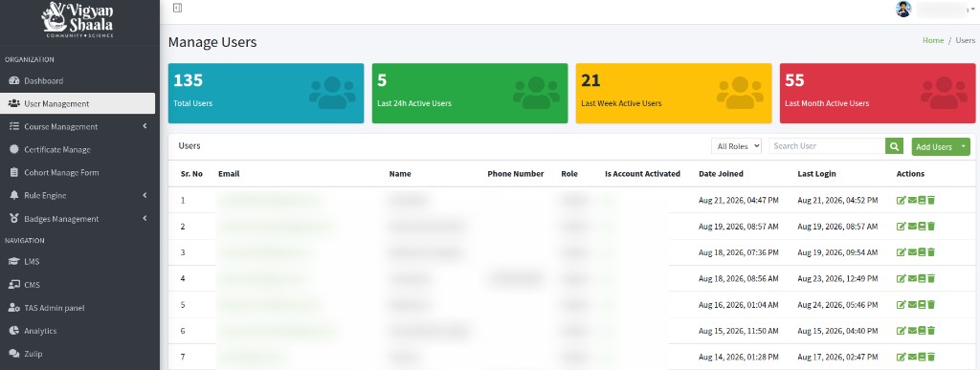The height and width of the screenshot is (370, 980).
Task: Send mail to the user in row 1
Action: pos(912,200)
